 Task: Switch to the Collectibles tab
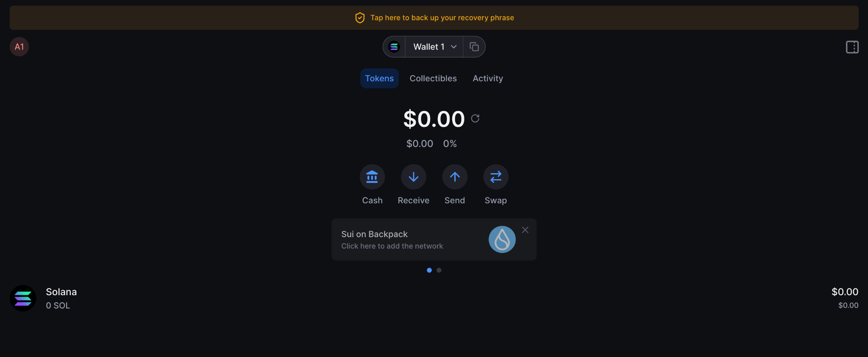click(433, 78)
